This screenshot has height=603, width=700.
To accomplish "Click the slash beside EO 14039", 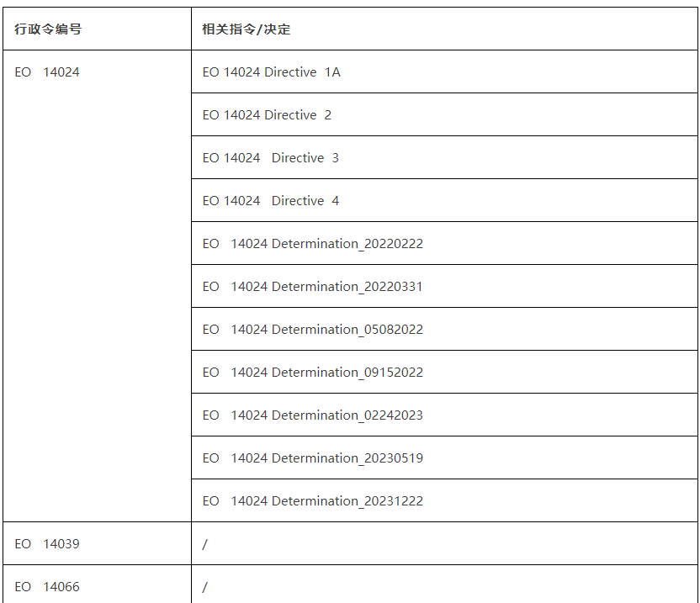I will (x=205, y=544).
